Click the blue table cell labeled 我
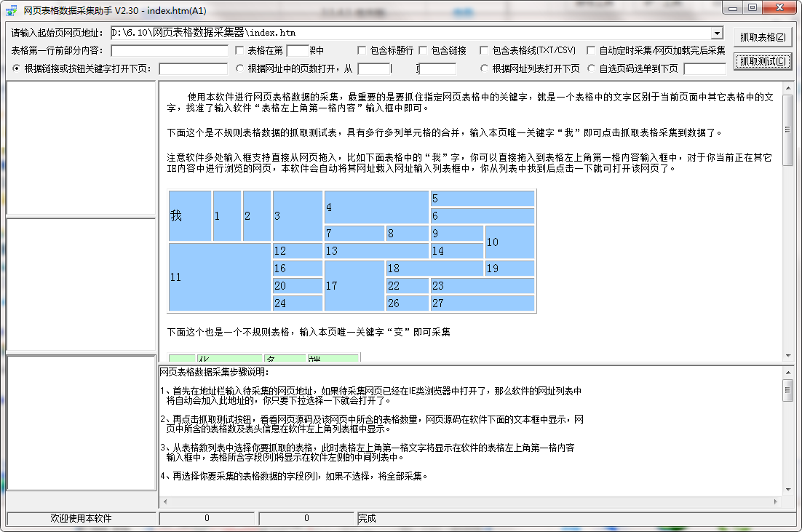The height and width of the screenshot is (532, 802). [190, 216]
